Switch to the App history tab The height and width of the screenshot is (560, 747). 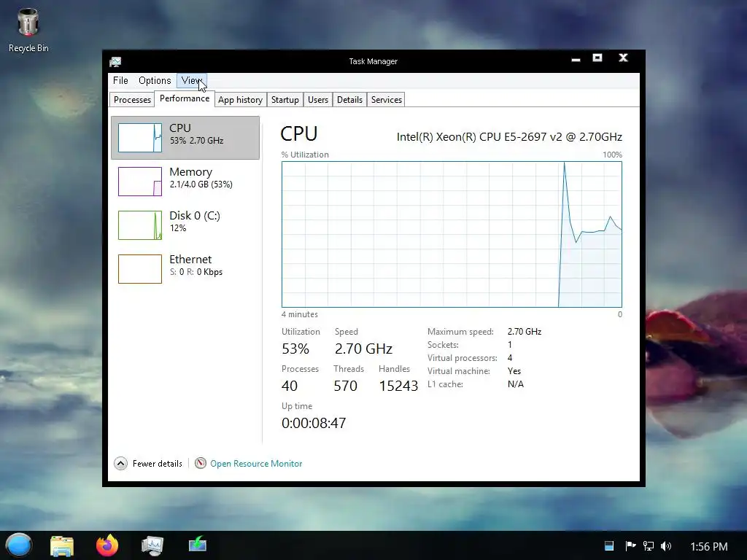240,99
